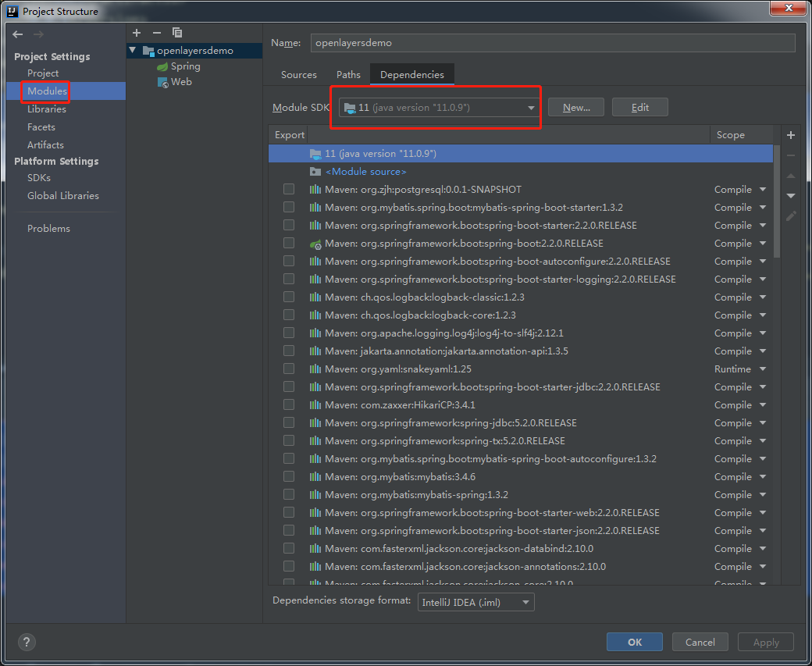
Task: Click the back navigation arrow
Action: [x=18, y=34]
